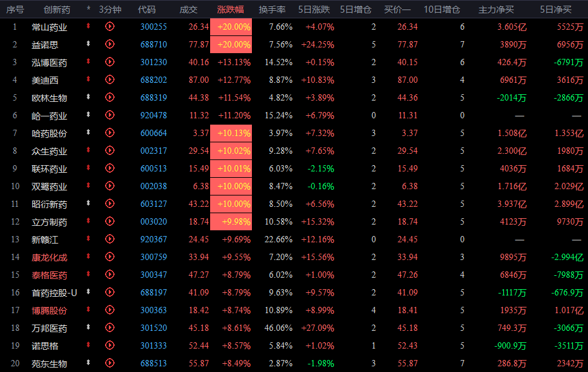Image resolution: width=588 pixels, height=372 pixels.
Task: Open stock code 300255 link
Action: tap(153, 27)
